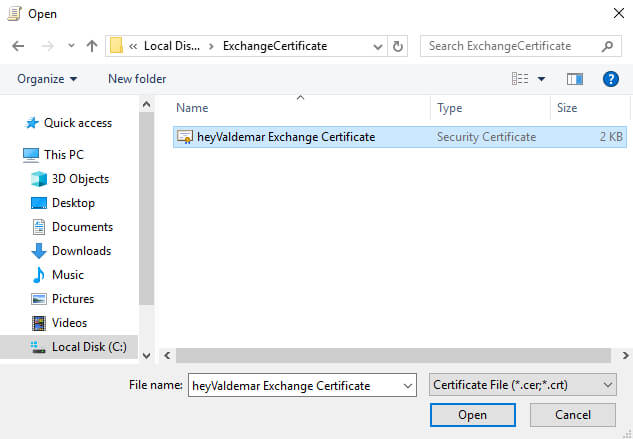This screenshot has width=633, height=439.
Task: Show the preview pane
Action: point(574,79)
